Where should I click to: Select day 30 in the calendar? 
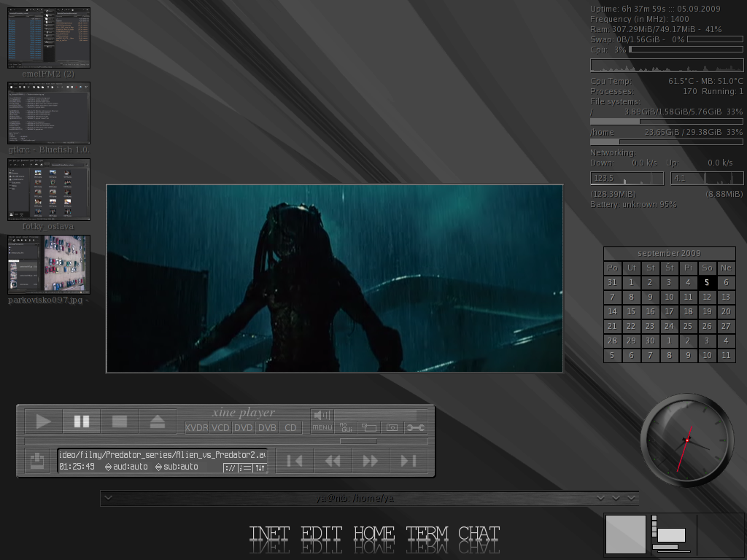(650, 341)
